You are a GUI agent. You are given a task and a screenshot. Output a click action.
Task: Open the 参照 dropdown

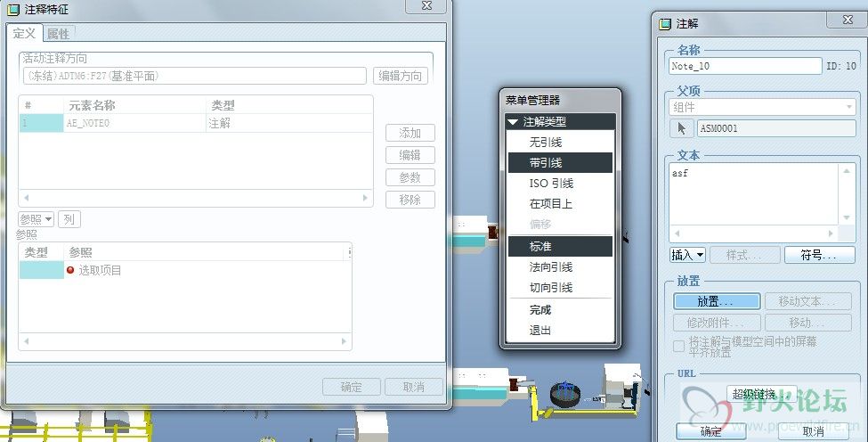36,219
